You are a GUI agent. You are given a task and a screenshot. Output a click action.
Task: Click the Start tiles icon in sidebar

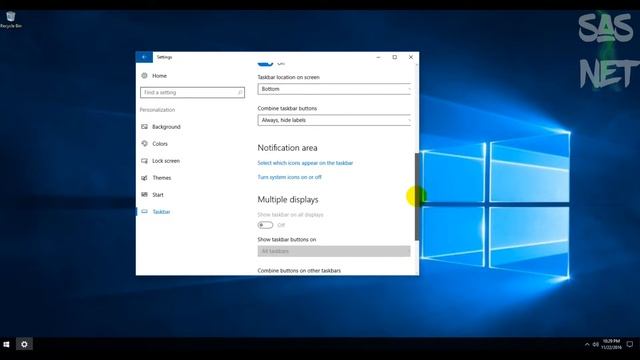[144, 195]
